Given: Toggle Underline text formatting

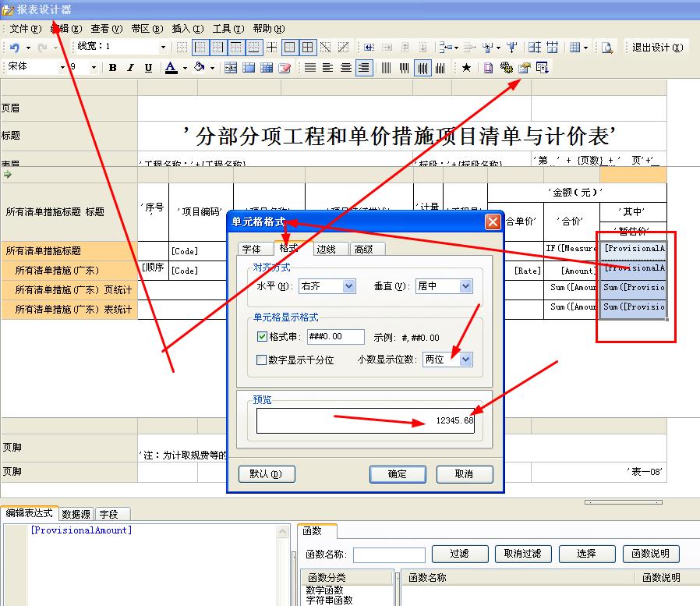Looking at the screenshot, I should click(148, 67).
